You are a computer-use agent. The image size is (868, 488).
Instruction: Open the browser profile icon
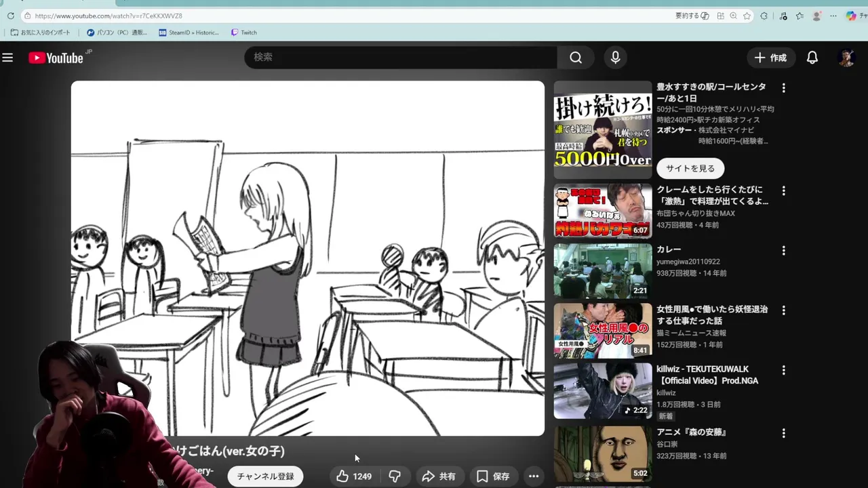tap(816, 16)
